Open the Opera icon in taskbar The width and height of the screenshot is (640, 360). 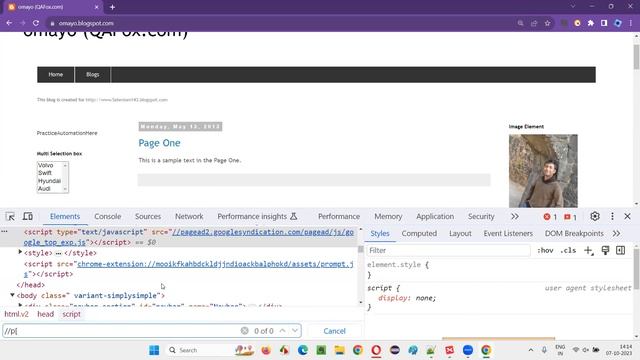point(376,350)
